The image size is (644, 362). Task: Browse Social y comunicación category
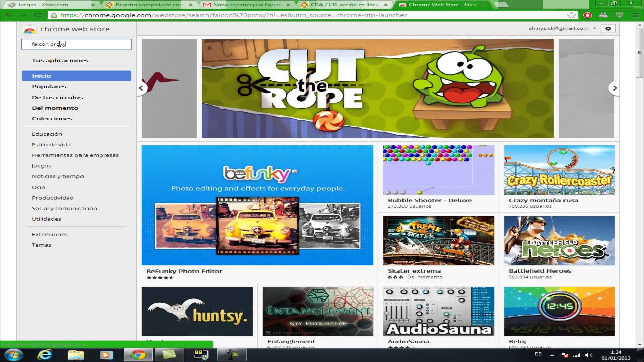pos(64,208)
